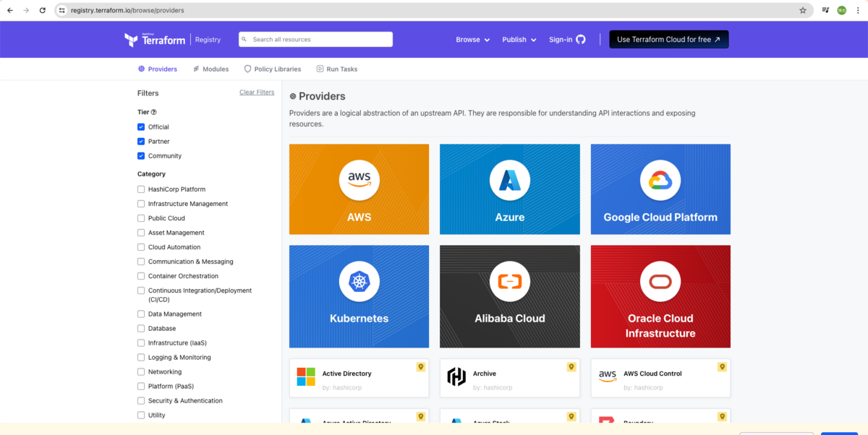
Task: Click the aws logo beside AWS Cloud Control
Action: [608, 376]
